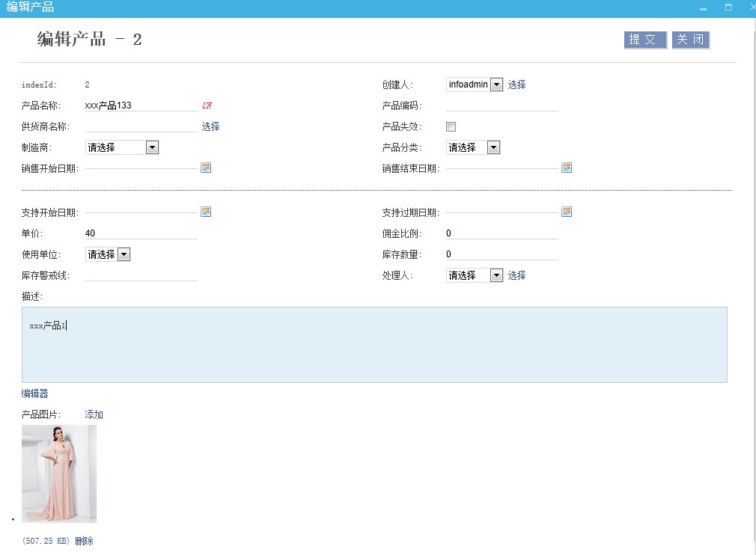756x555 pixels.
Task: Open the product dress image thumbnail
Action: [x=59, y=473]
